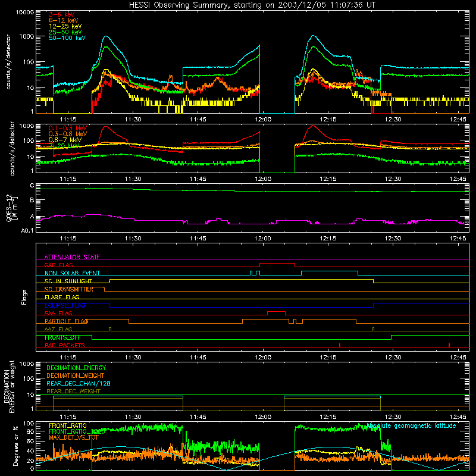Click the HESSI Observing Summary title text
The image size is (476, 476).
pyautogui.click(x=252, y=5)
